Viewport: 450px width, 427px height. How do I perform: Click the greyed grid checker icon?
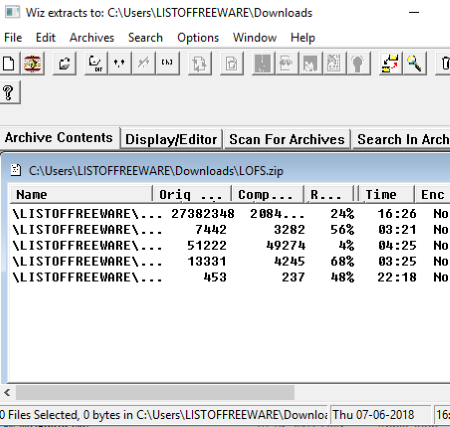[334, 63]
